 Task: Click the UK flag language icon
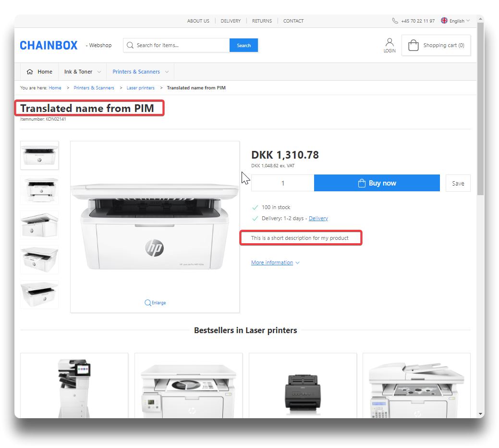click(x=444, y=21)
